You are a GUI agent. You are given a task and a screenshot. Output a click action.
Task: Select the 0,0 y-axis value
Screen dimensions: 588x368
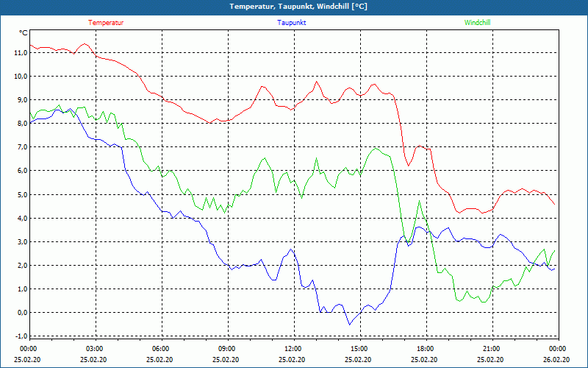pyautogui.click(x=22, y=313)
